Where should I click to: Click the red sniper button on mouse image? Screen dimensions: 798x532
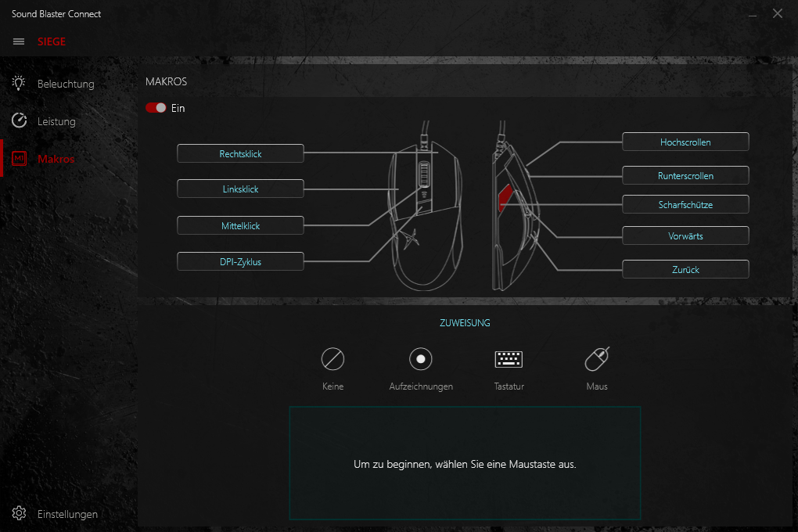pos(505,198)
